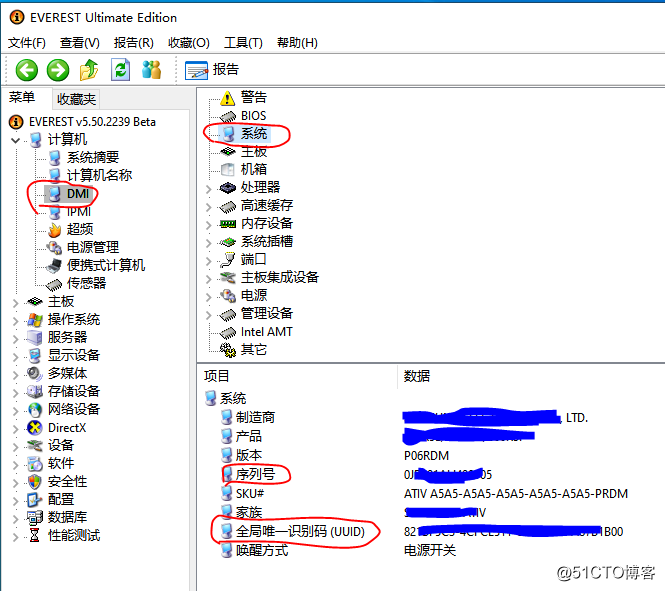This screenshot has height=591, width=665.
Task: Click the 其它 gears icon
Action: pyautogui.click(x=228, y=350)
